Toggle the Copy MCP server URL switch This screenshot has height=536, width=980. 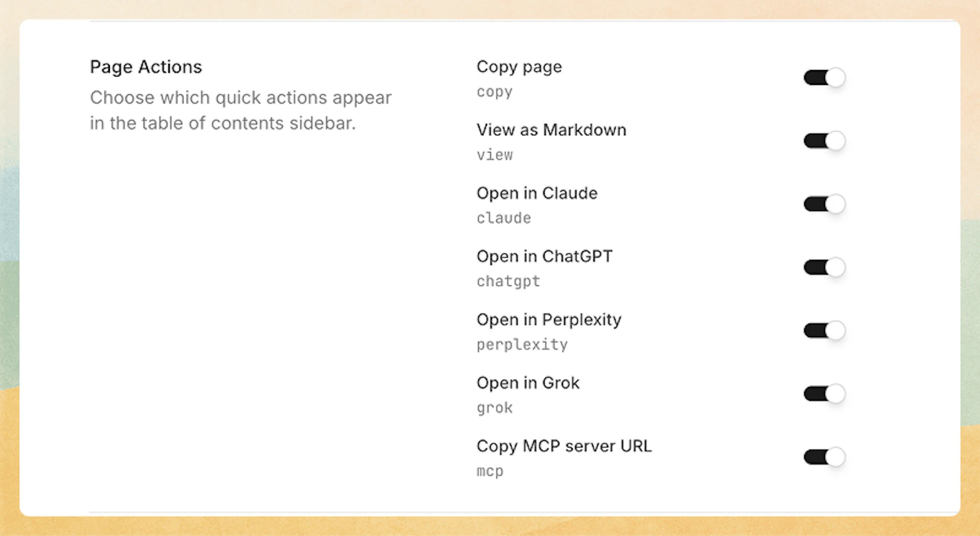click(824, 457)
